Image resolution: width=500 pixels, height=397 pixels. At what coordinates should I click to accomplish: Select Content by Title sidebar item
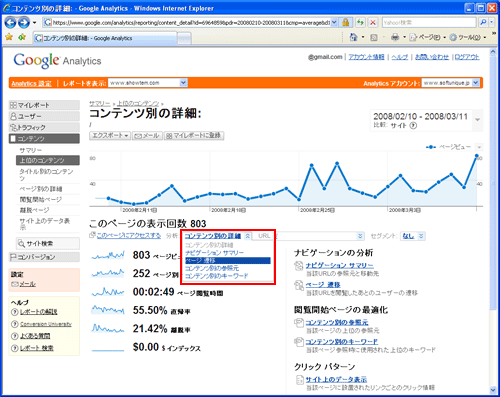[x=46, y=175]
